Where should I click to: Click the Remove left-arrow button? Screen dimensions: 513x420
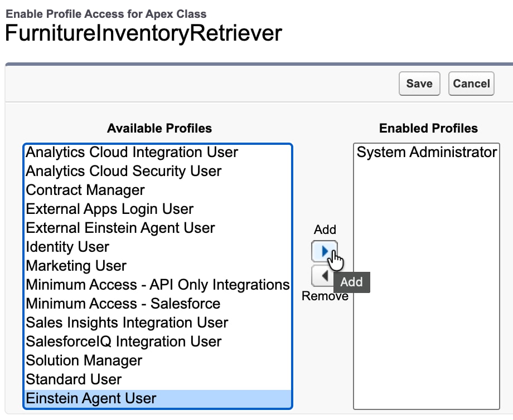(x=323, y=276)
